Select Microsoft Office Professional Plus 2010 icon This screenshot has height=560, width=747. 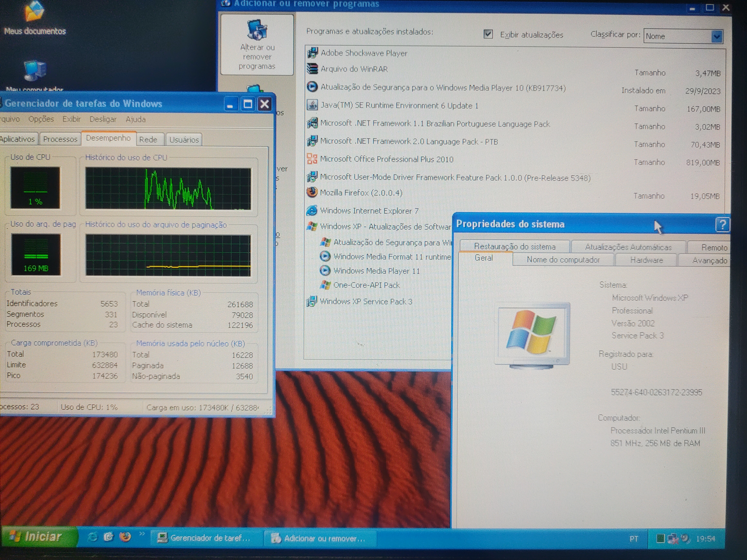tap(312, 159)
